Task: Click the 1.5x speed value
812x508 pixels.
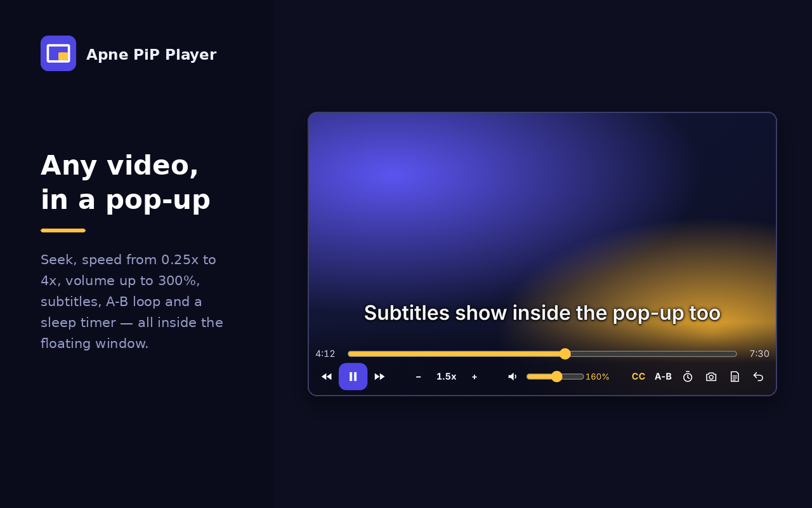Action: tap(447, 377)
